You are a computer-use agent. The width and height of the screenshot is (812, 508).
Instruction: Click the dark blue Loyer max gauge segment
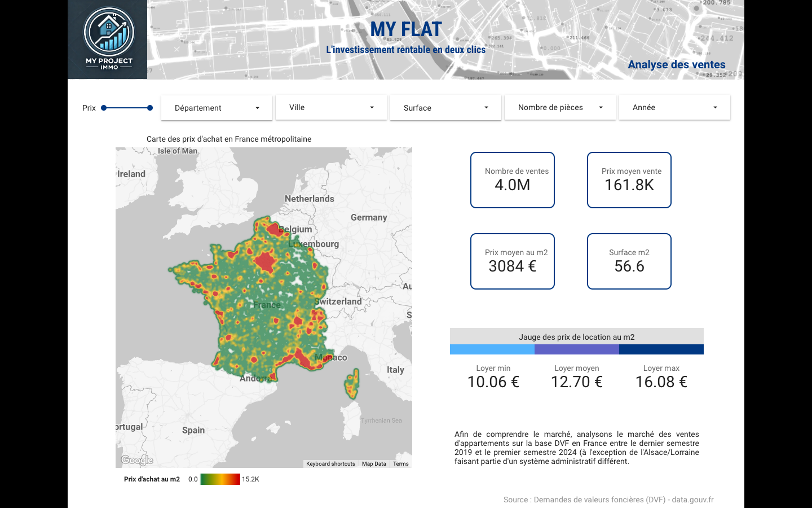click(x=661, y=349)
